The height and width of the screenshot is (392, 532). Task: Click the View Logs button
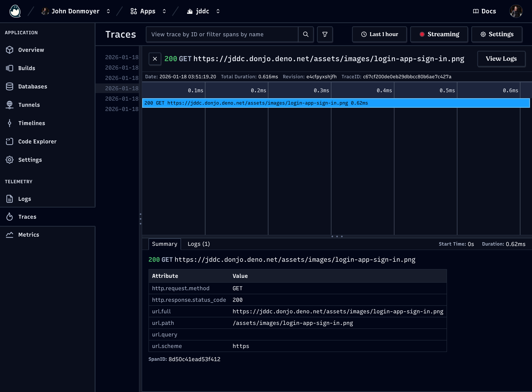tap(501, 59)
